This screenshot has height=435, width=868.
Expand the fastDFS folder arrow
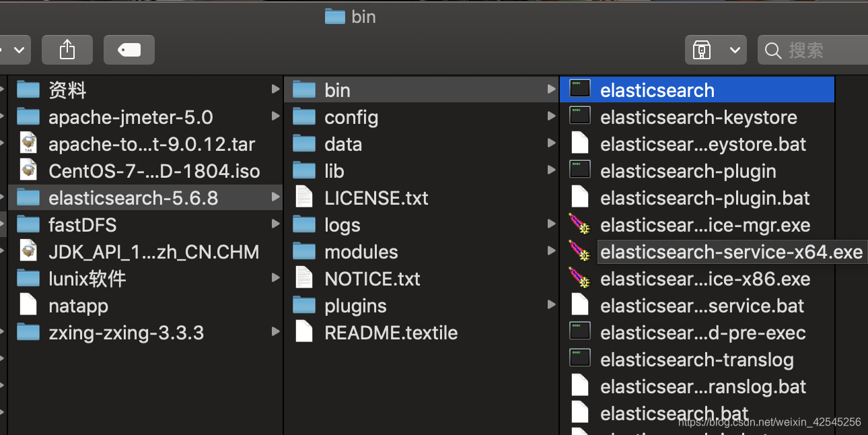point(275,224)
